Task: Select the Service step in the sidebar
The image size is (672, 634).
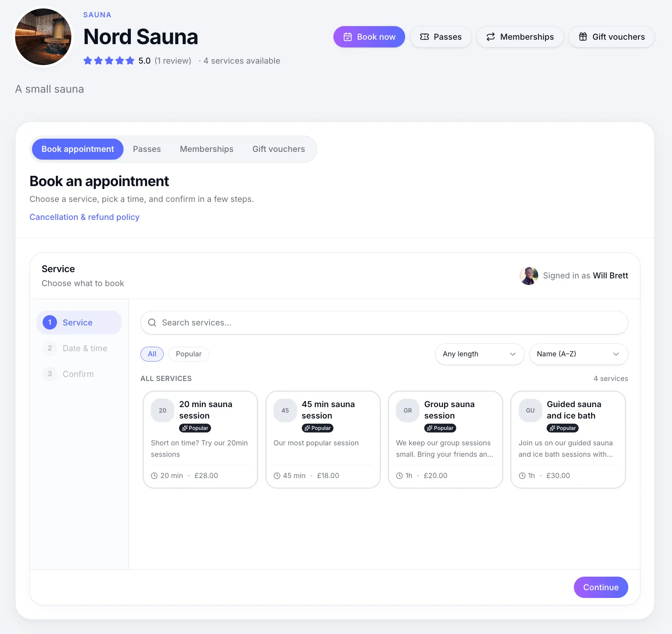Action: point(79,323)
